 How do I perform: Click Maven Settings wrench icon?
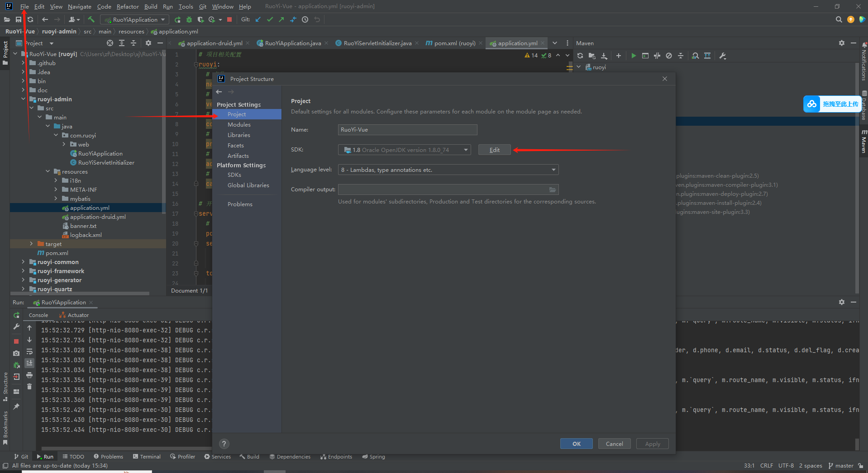tap(723, 56)
